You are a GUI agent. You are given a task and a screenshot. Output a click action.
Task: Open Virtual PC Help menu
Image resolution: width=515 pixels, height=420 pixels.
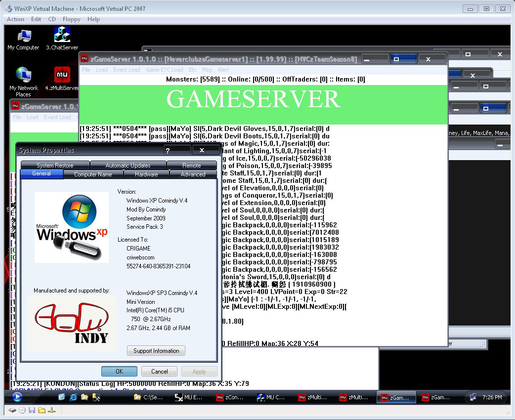[x=93, y=19]
